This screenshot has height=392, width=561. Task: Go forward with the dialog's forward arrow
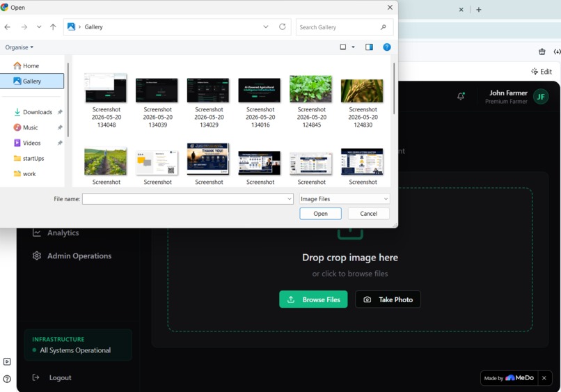click(x=24, y=27)
